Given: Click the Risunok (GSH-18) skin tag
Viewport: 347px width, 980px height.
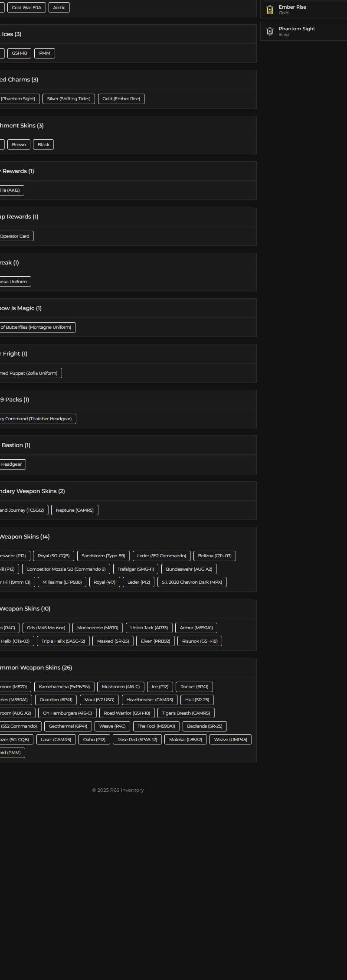Looking at the screenshot, I should point(200,641).
